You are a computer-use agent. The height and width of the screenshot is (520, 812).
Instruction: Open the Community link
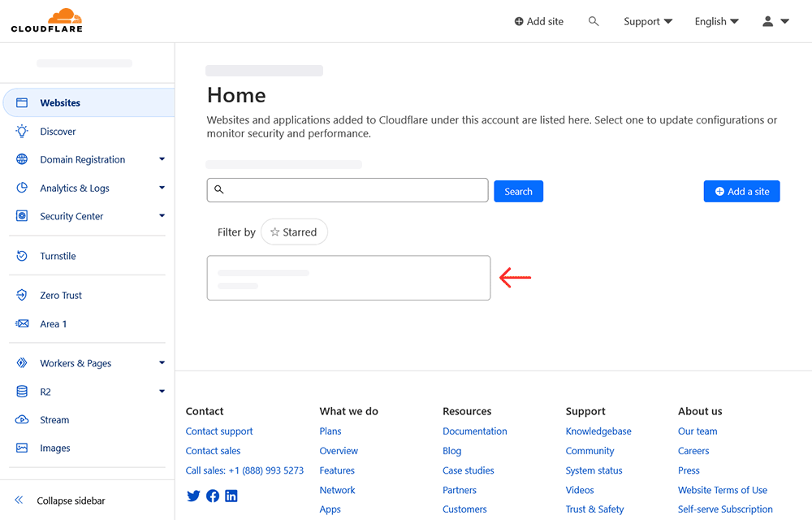(590, 451)
